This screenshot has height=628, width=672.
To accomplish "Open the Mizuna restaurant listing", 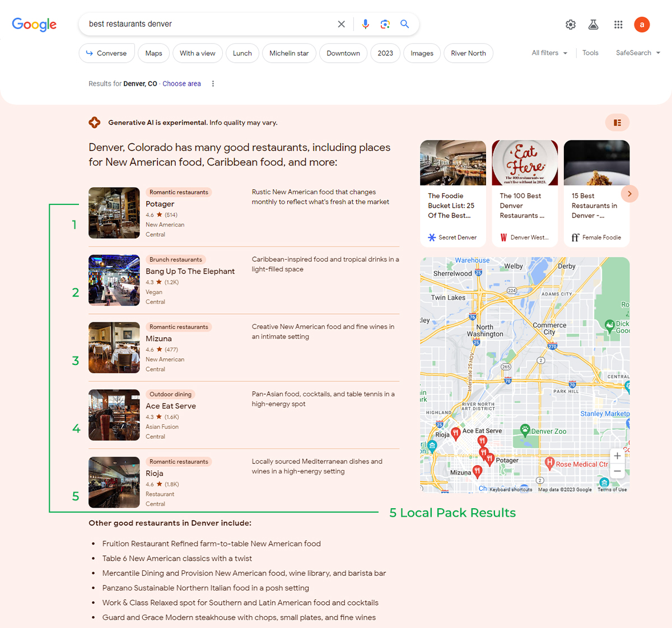I will point(159,339).
